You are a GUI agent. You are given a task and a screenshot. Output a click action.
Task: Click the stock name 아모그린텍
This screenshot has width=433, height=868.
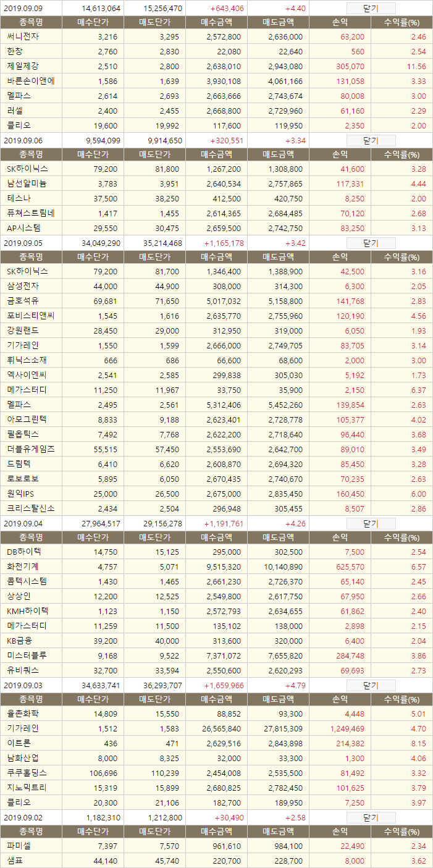[x=27, y=419]
